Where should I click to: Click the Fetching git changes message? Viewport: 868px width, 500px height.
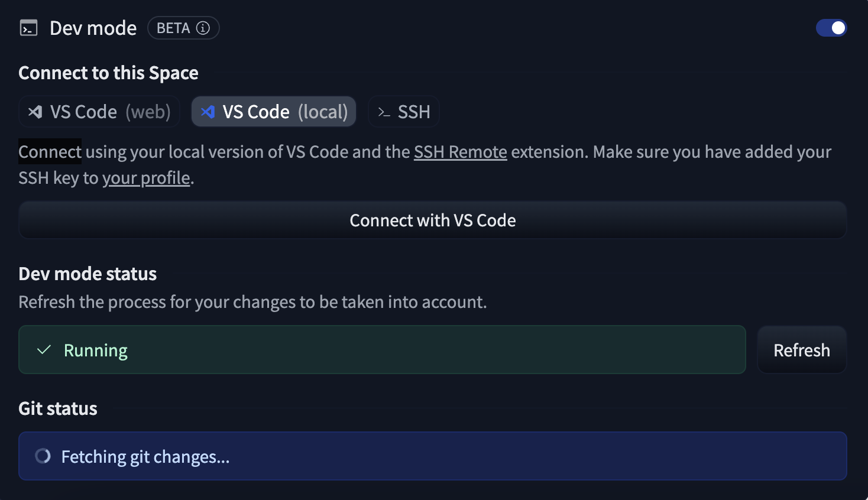tap(145, 457)
